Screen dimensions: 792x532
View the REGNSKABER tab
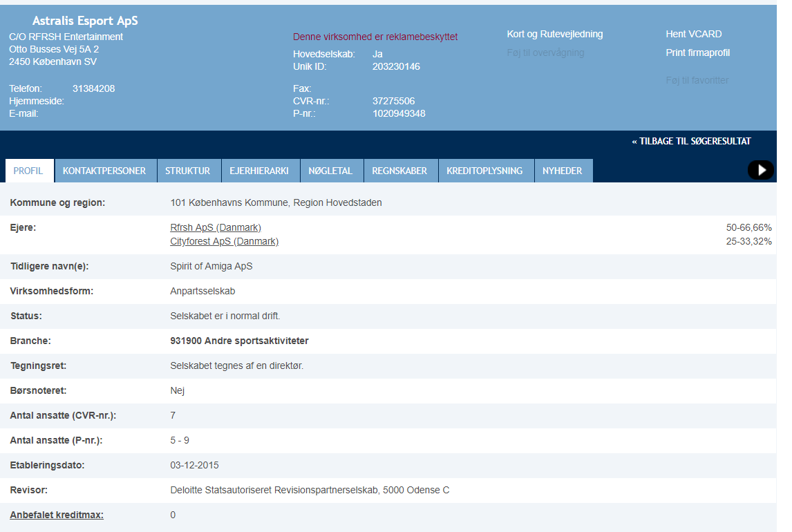pyautogui.click(x=399, y=171)
